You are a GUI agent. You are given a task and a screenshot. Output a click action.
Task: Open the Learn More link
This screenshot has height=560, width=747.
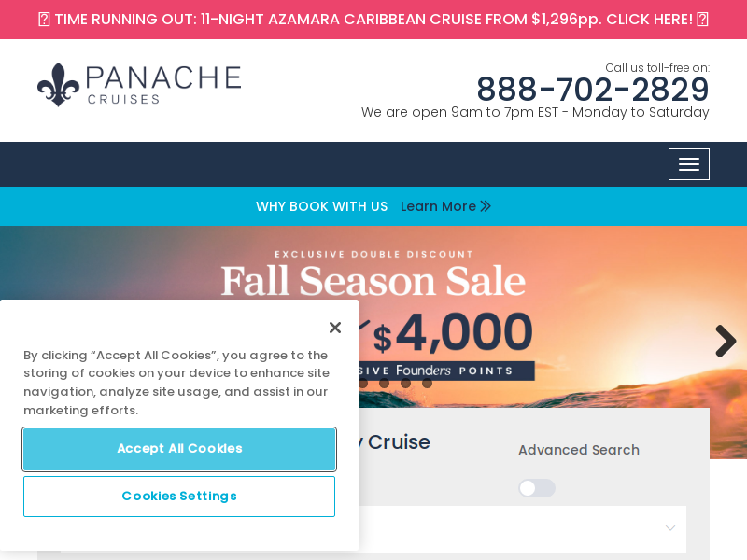pyautogui.click(x=438, y=206)
